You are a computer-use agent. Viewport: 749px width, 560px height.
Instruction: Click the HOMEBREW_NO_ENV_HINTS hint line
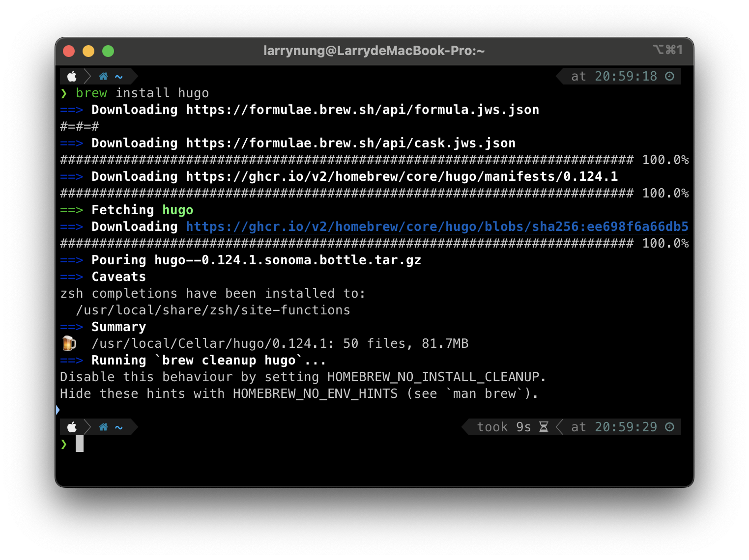tap(299, 393)
